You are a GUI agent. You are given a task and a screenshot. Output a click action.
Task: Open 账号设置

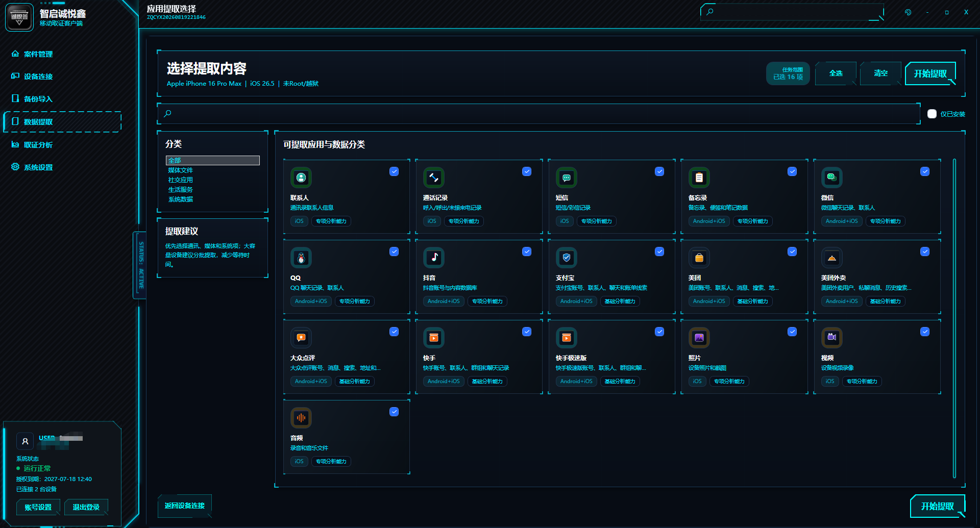coord(38,507)
